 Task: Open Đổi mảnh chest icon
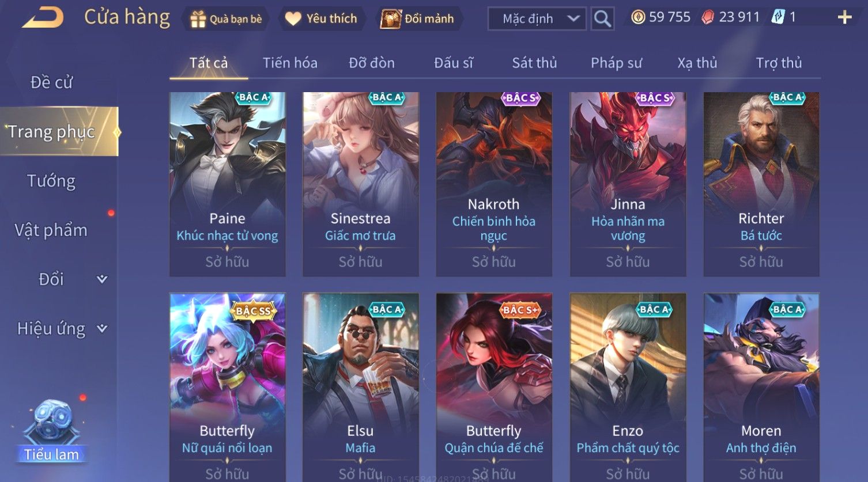point(390,18)
